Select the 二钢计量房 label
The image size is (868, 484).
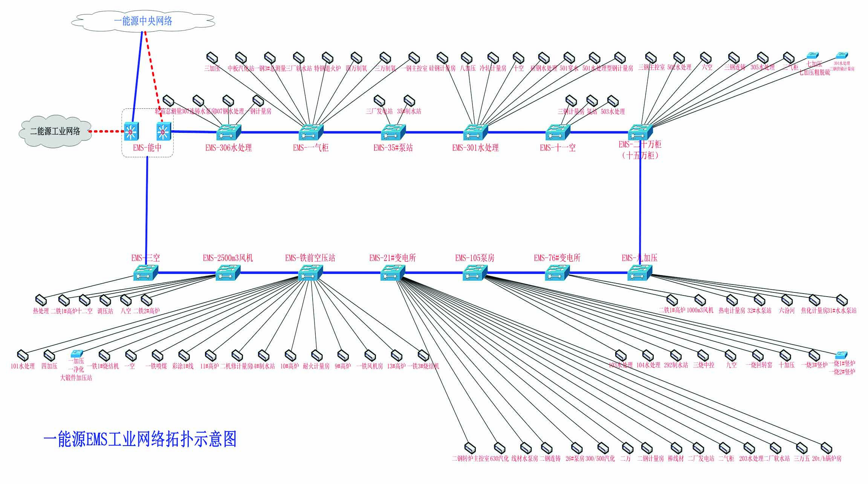click(x=651, y=458)
